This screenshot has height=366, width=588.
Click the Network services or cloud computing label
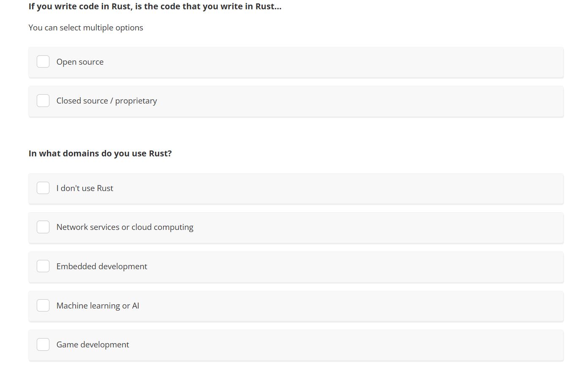tap(125, 227)
